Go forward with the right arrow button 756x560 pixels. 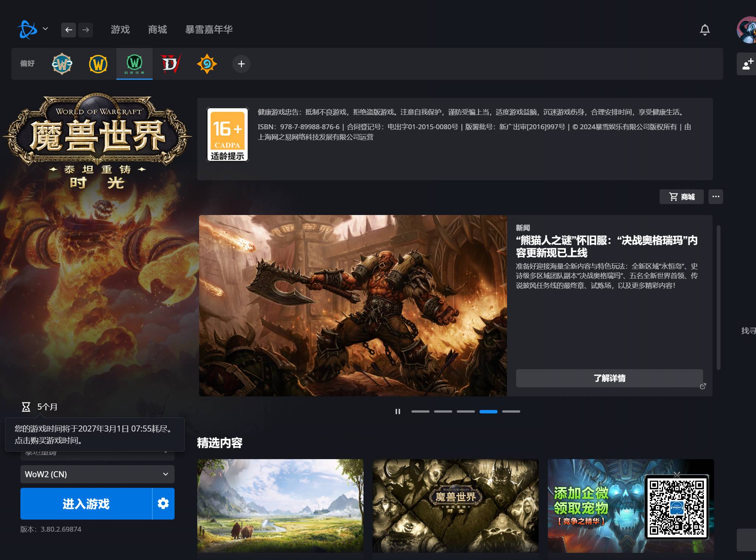[86, 30]
